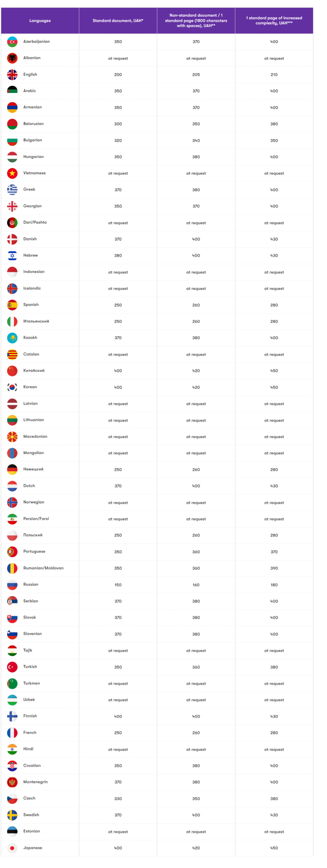The width and height of the screenshot is (327, 868).
Task: Select the Spanish language label
Action: [31, 304]
